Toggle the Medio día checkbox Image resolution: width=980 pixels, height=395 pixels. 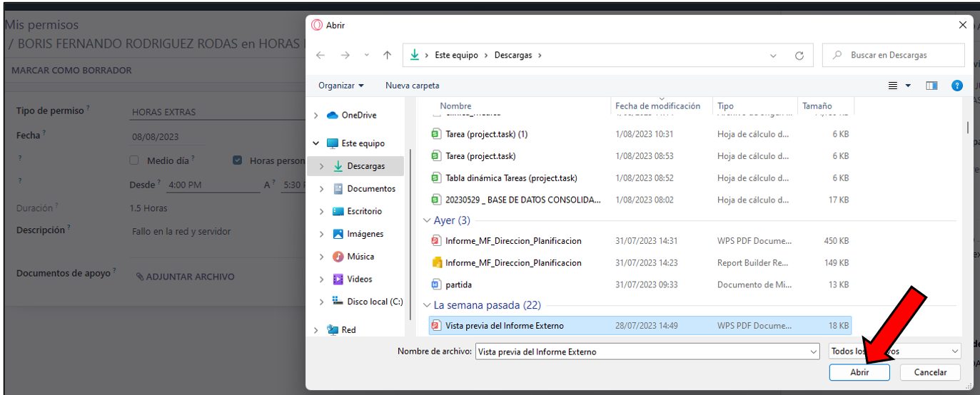(134, 160)
